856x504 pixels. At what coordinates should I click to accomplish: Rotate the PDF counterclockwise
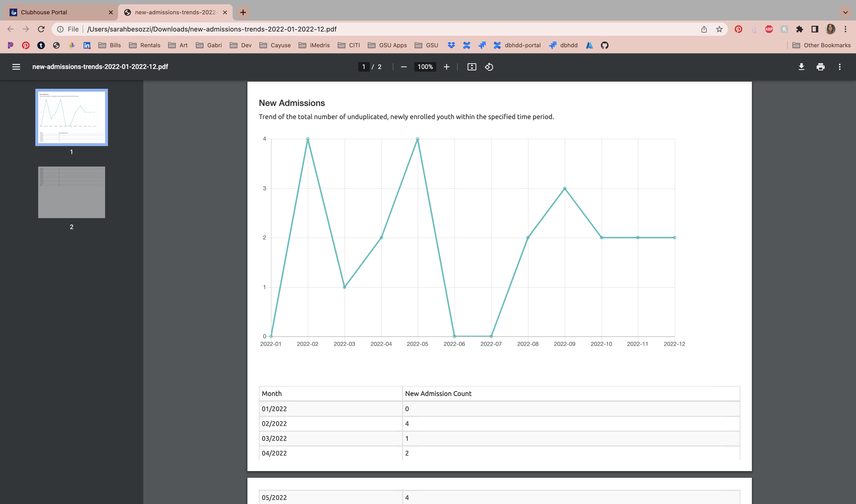pos(489,67)
